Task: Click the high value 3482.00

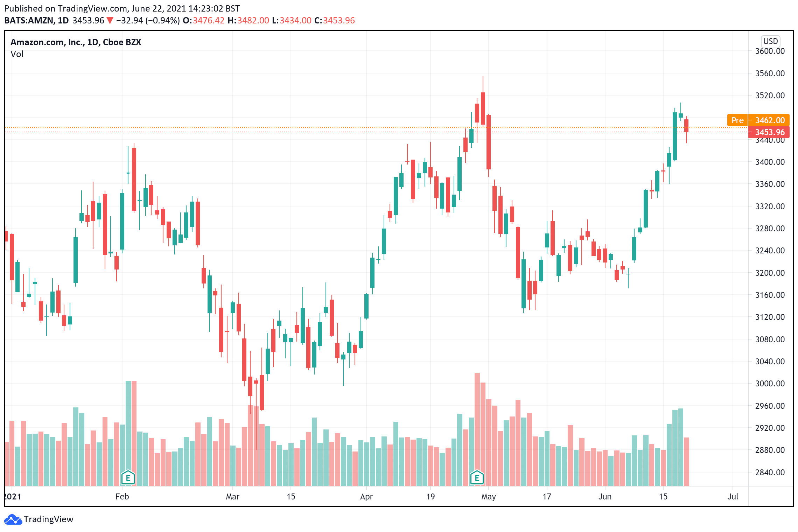Action: [253, 20]
